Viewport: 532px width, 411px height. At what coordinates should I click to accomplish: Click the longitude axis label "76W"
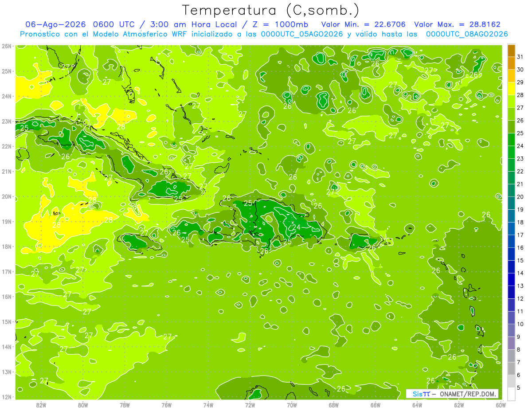pyautogui.click(x=166, y=405)
